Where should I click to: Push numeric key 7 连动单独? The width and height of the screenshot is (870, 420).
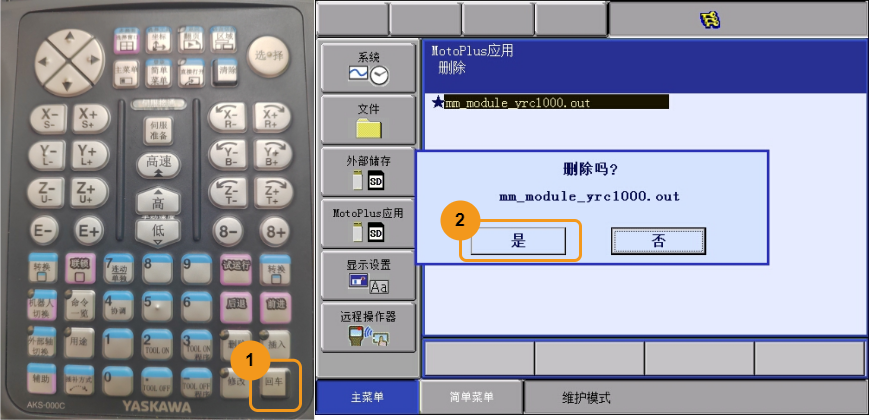coord(118,269)
